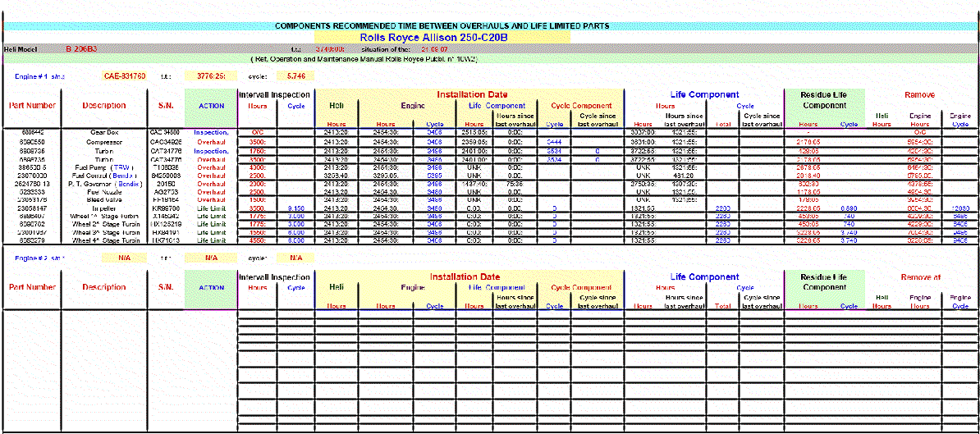
Task: Select the 'Remove at' header in Engine #2 table
Action: tap(921, 276)
